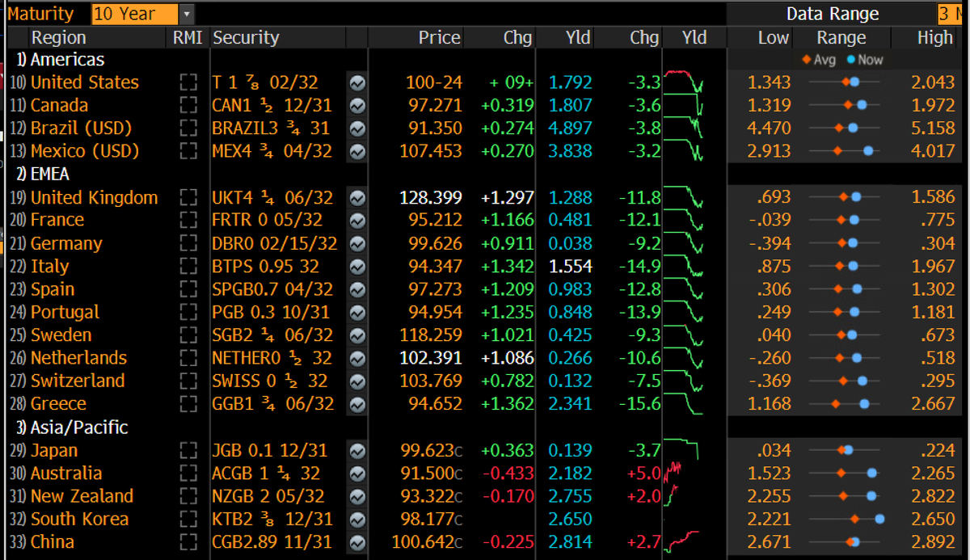Click United Kingdom price 128.399
This screenshot has height=560, width=970.
click(431, 198)
